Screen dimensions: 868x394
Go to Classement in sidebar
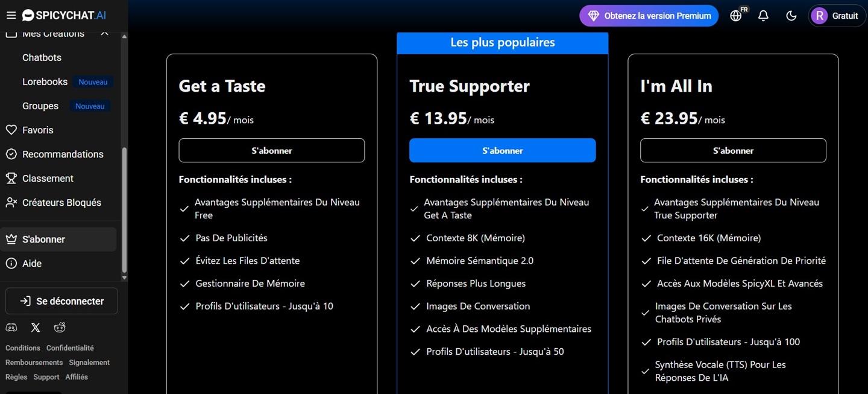coord(48,179)
